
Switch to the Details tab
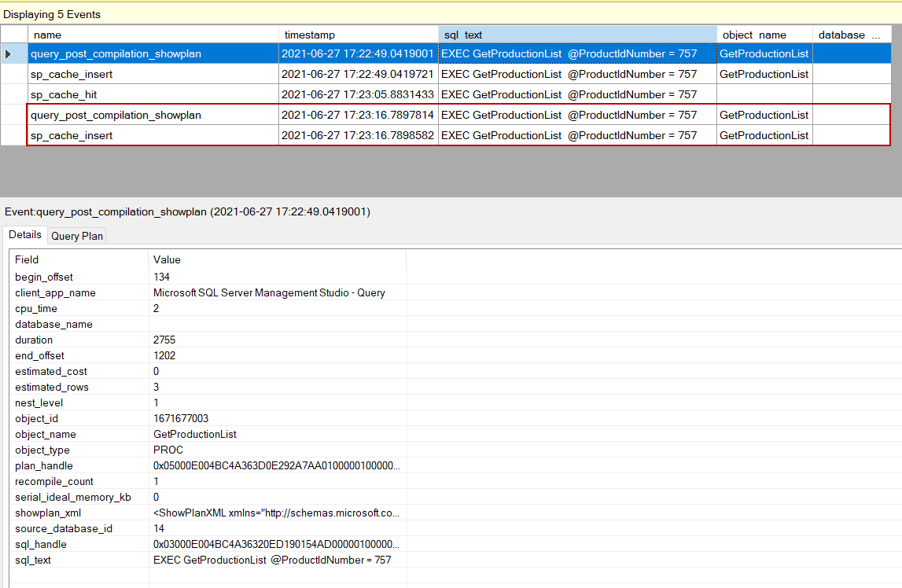pos(25,235)
